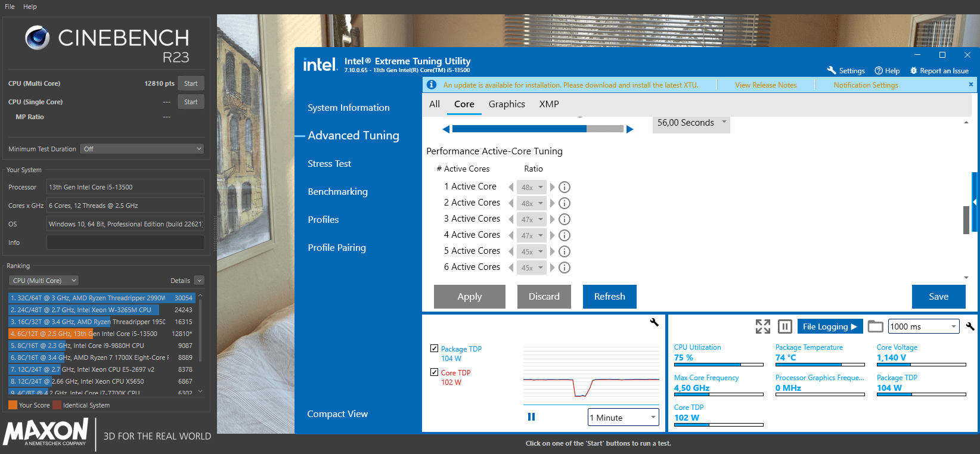980x454 pixels.
Task: Open info for 6 Active Cores ratio
Action: point(565,268)
